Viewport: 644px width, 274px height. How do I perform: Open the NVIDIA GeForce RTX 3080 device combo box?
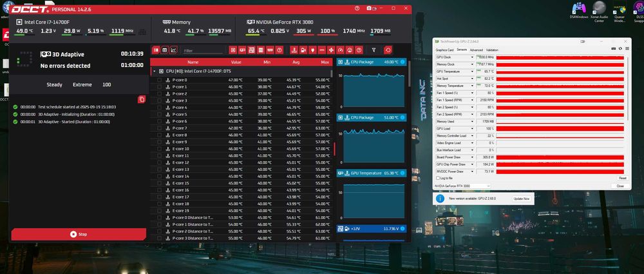coord(462,186)
